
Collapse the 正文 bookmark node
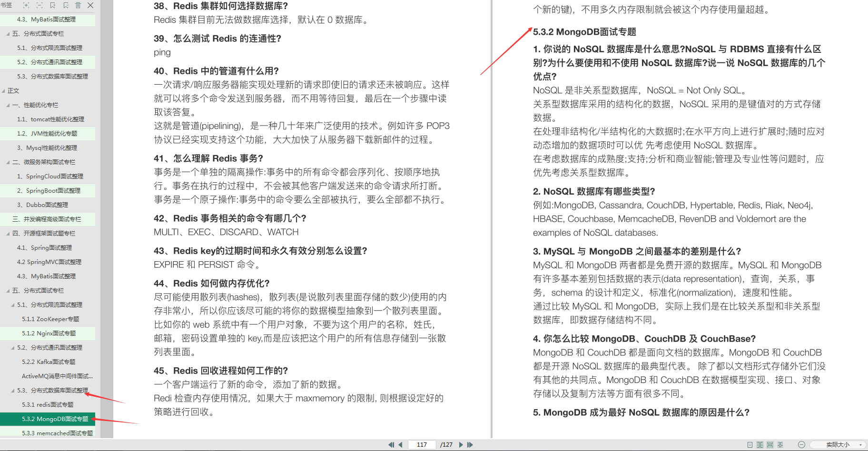(x=4, y=91)
